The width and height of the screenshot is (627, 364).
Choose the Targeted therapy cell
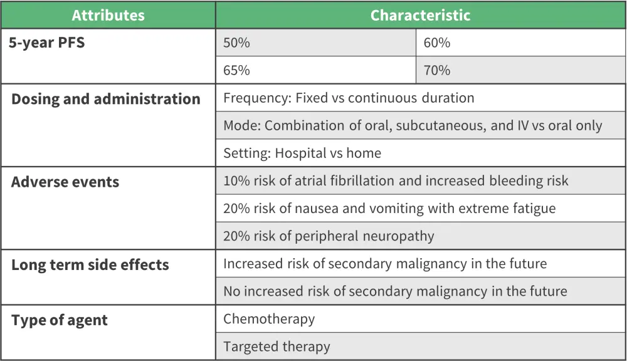[x=277, y=346]
